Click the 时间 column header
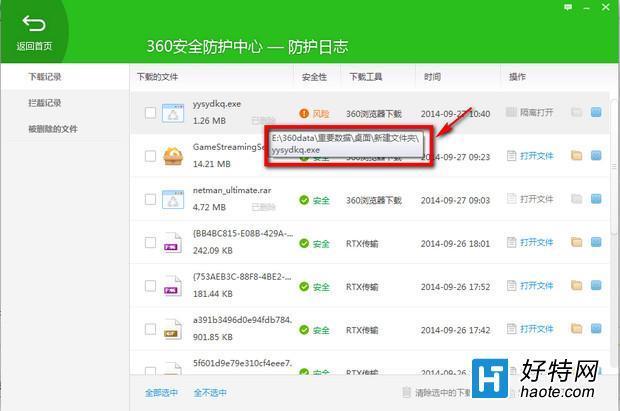 tap(432, 77)
